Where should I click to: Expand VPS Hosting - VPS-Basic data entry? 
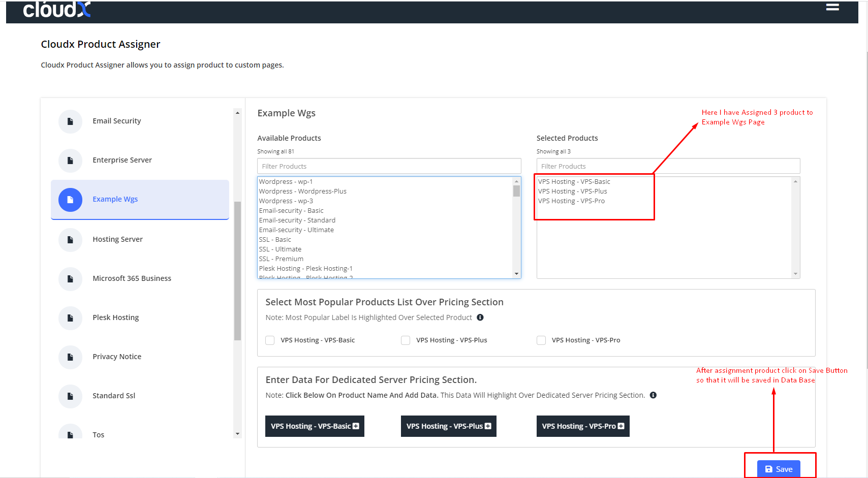pos(315,426)
